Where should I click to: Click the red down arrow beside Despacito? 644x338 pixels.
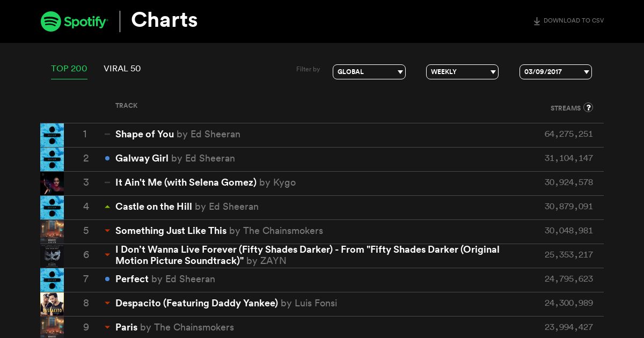[107, 303]
